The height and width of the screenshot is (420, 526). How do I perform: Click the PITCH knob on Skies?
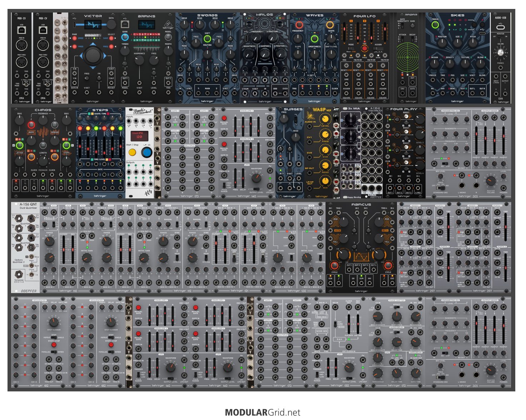(473, 43)
